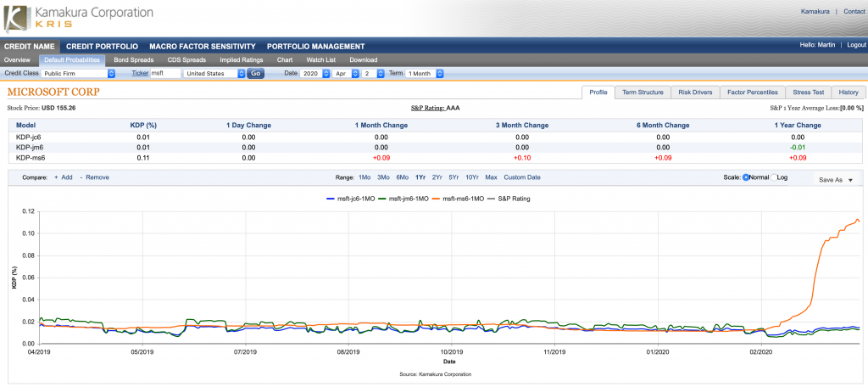
Task: Switch to the History tab
Action: coord(848,93)
